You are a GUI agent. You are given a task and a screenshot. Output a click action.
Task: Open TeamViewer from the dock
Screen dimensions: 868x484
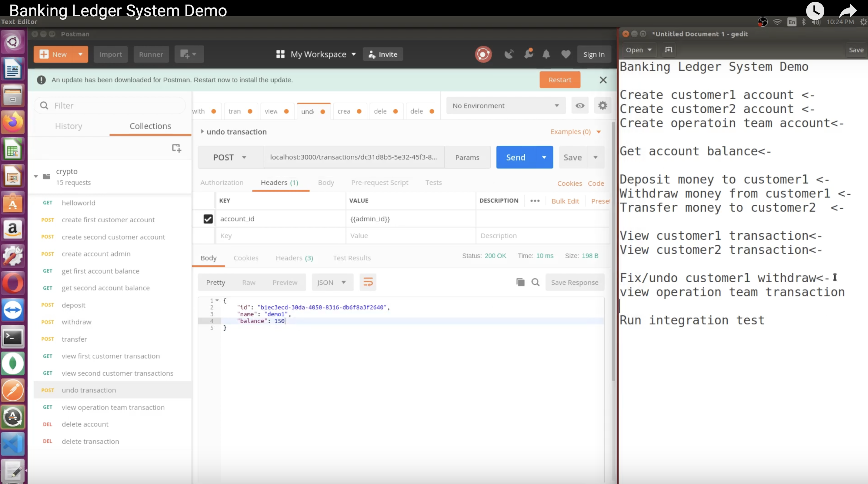13,310
